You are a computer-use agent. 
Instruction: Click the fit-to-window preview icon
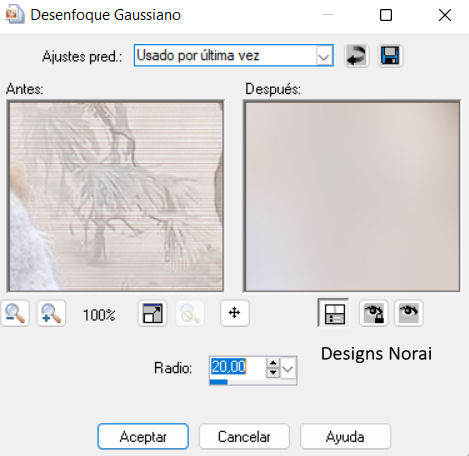[152, 313]
